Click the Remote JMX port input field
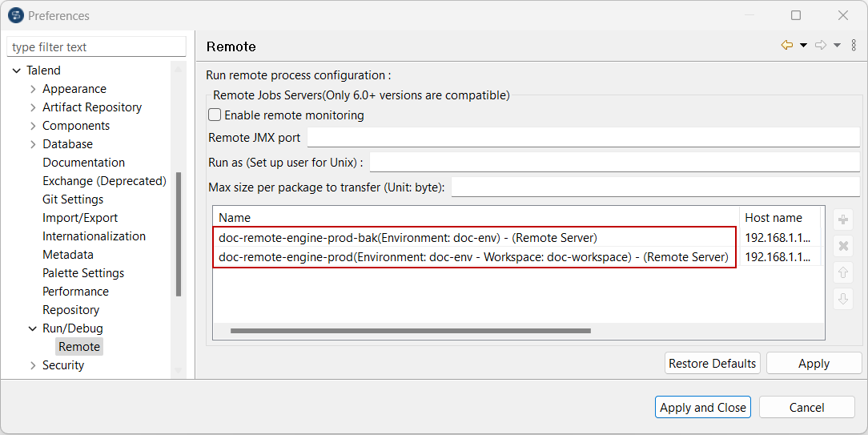868x435 pixels. 583,138
